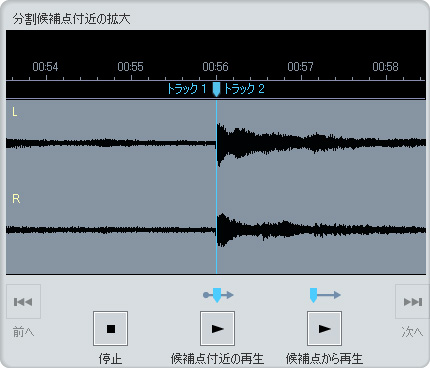The height and width of the screenshot is (368, 430).
Task: Go to previous candidate (前へ) button
Action: (23, 302)
